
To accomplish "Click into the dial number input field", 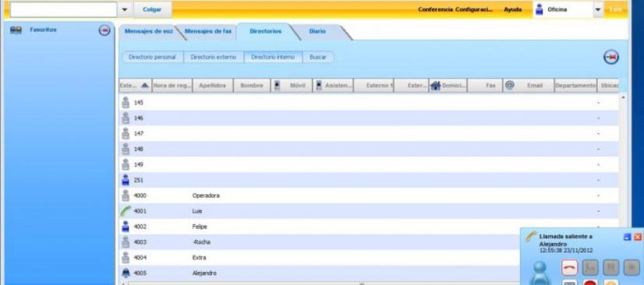I will tap(64, 9).
